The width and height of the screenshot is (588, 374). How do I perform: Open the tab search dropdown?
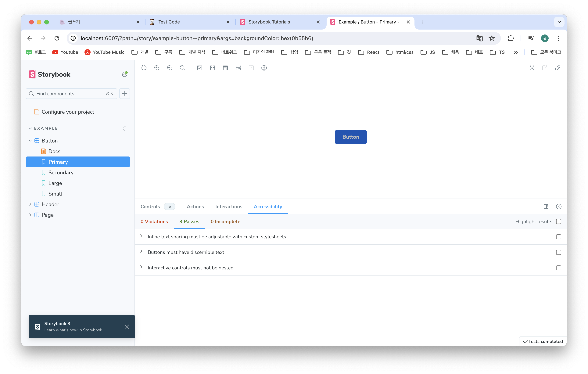tap(559, 22)
